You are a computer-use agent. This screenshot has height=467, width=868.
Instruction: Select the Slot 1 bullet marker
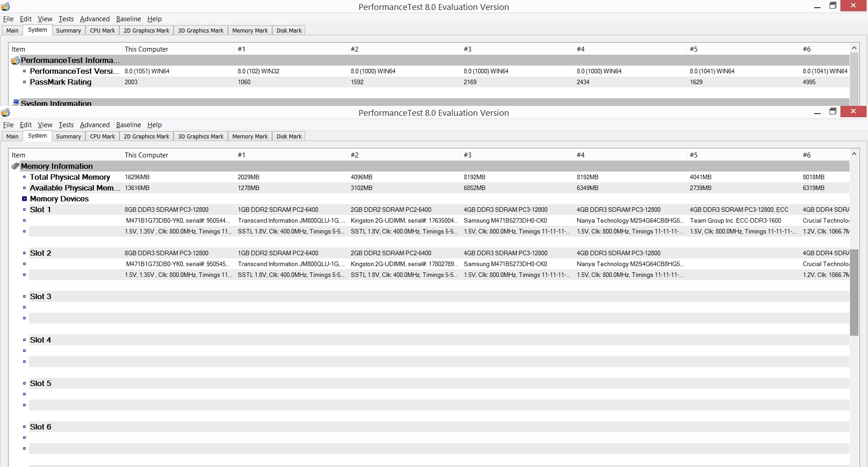click(24, 210)
